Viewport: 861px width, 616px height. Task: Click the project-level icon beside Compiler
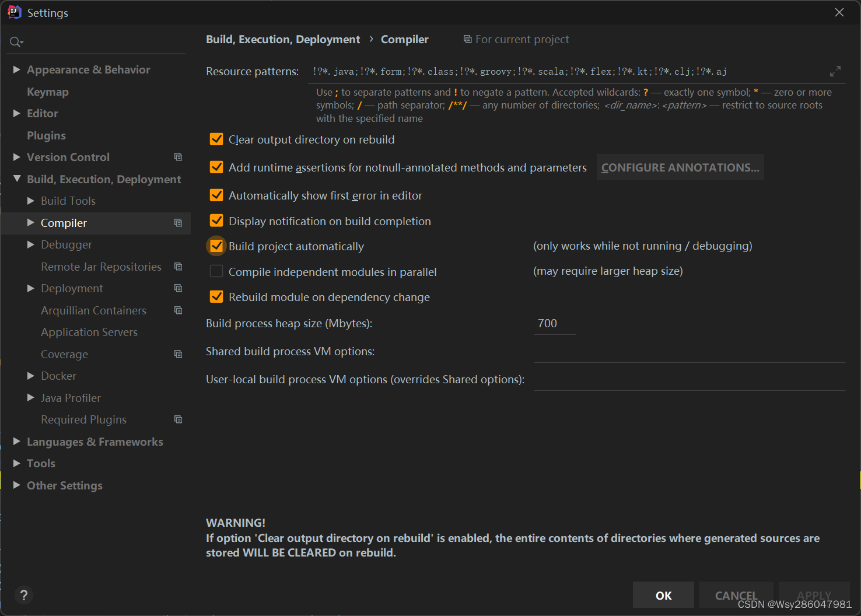click(178, 223)
